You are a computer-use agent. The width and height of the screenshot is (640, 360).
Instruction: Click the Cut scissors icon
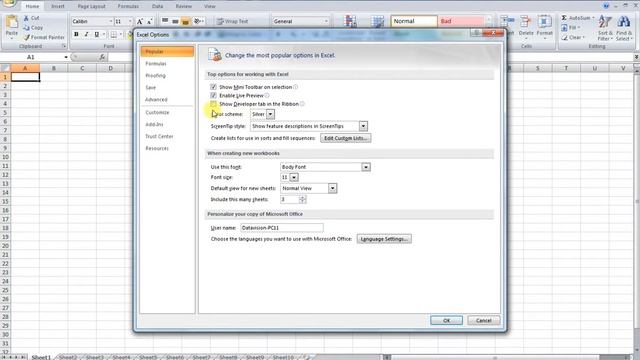click(x=26, y=18)
